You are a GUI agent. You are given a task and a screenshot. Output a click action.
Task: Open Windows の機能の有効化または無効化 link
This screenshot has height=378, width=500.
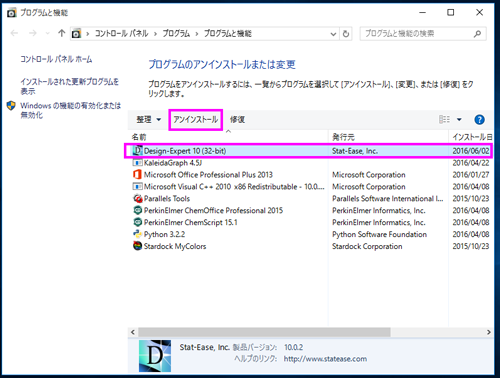click(70, 110)
